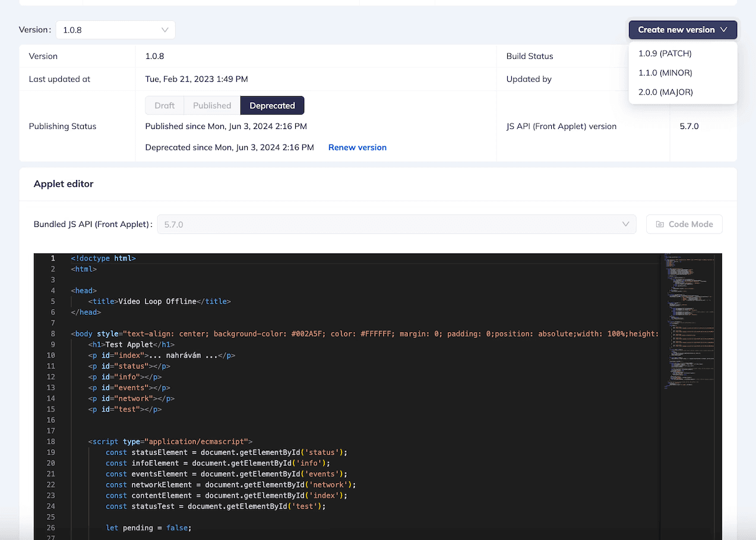Pick 1.1.0 (MINOR) from the dropdown menu

(664, 72)
